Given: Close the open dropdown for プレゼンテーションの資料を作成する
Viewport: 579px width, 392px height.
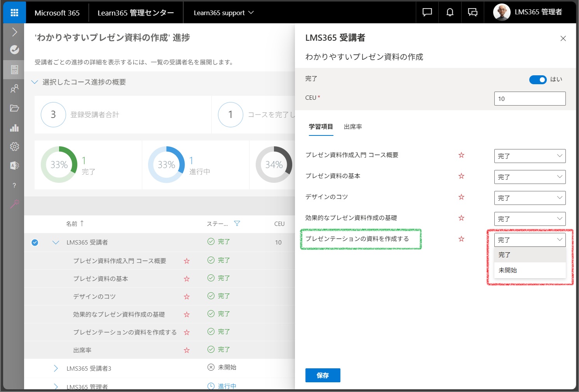Looking at the screenshot, I should (x=530, y=240).
